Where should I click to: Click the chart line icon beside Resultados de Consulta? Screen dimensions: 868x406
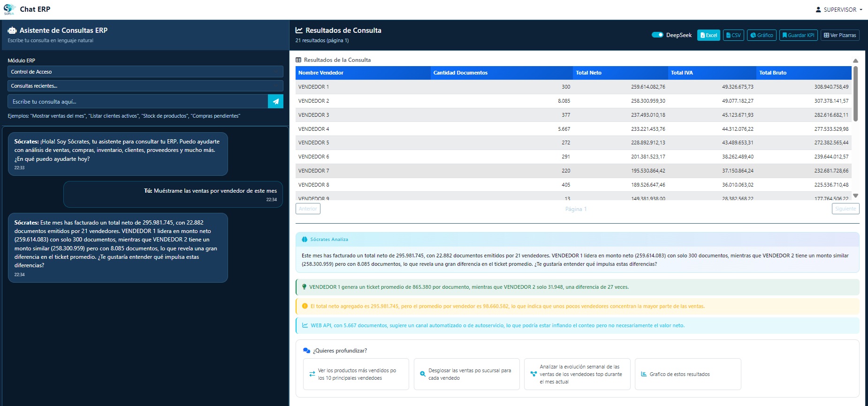click(x=299, y=30)
